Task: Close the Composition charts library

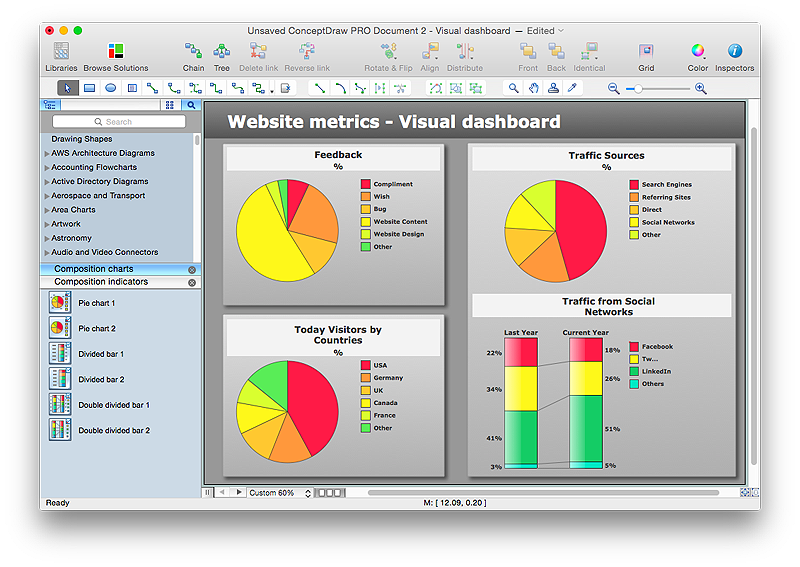Action: pyautogui.click(x=192, y=270)
